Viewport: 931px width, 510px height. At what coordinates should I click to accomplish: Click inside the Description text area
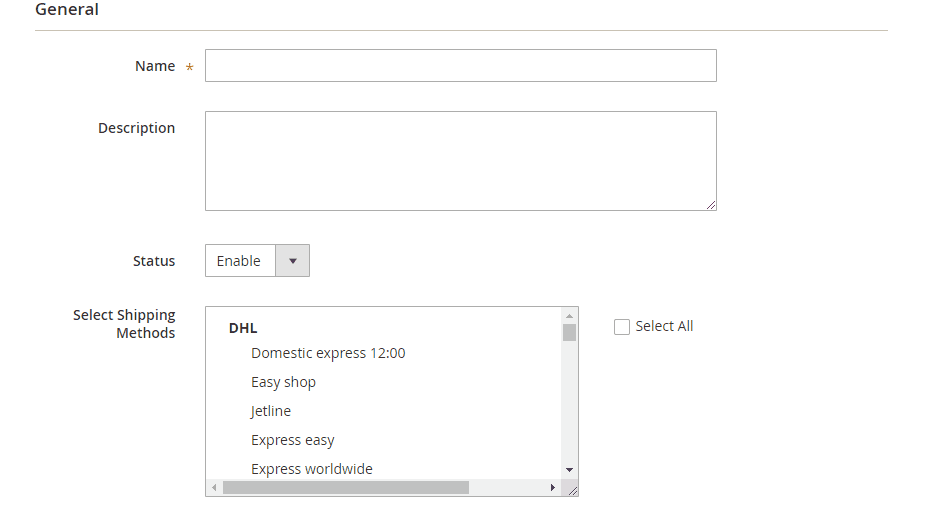tap(460, 160)
